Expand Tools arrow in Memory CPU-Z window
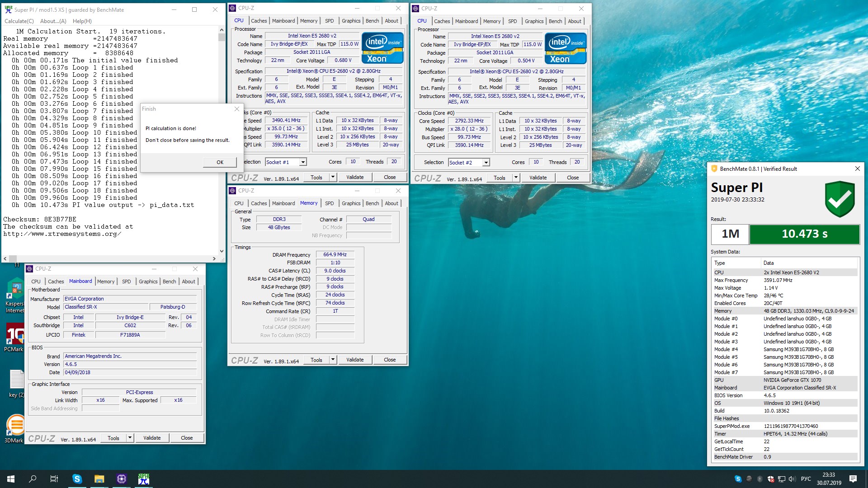This screenshot has width=868, height=488. (x=333, y=360)
